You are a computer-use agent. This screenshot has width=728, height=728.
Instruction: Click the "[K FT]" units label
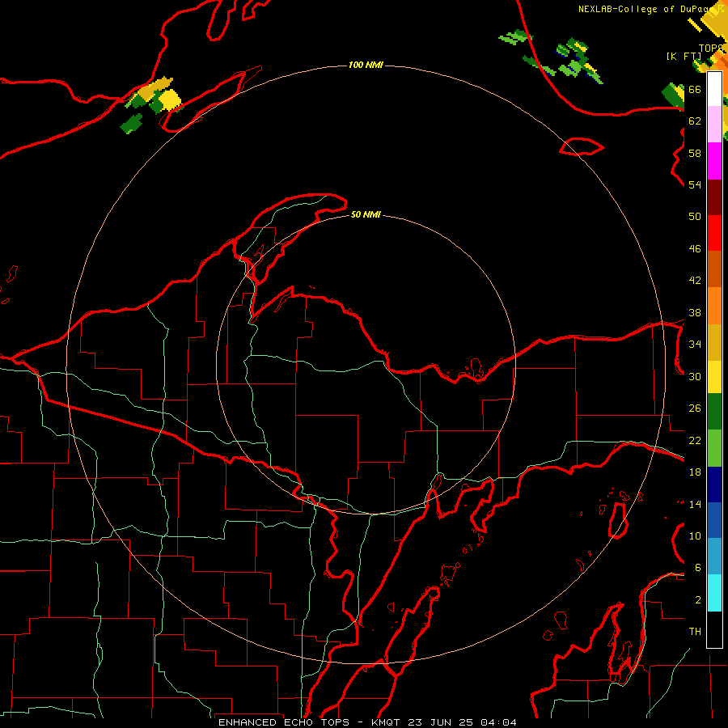(x=684, y=56)
